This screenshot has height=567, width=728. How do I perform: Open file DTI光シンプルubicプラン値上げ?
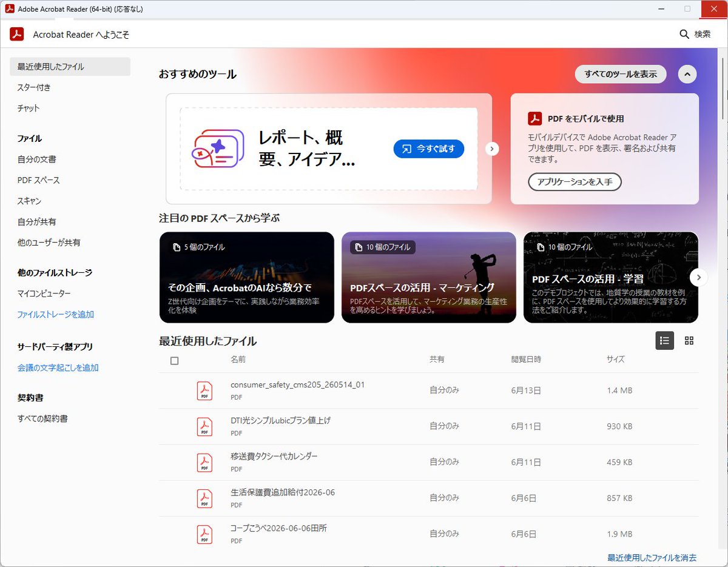(x=280, y=420)
